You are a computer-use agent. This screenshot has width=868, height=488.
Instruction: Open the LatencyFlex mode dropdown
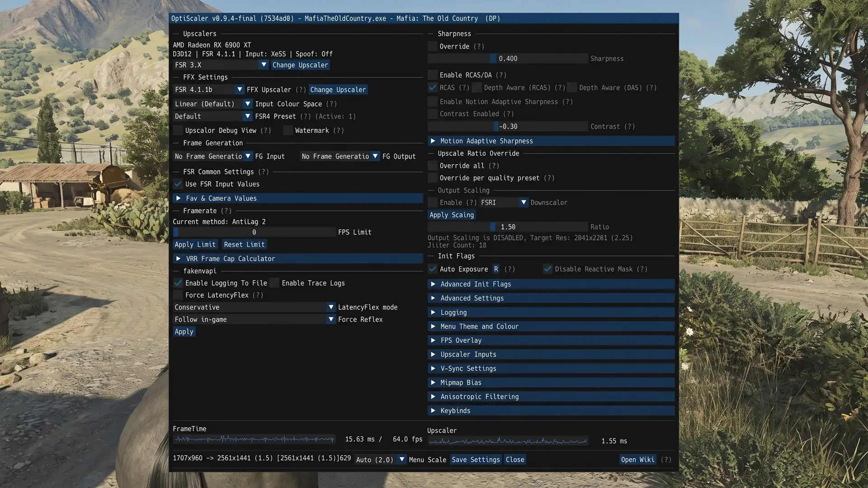coord(255,307)
